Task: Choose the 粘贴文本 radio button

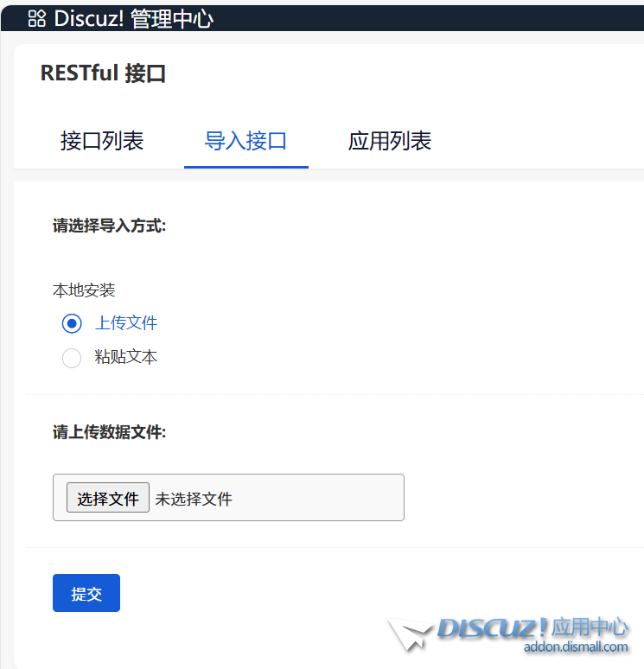Action: click(72, 358)
